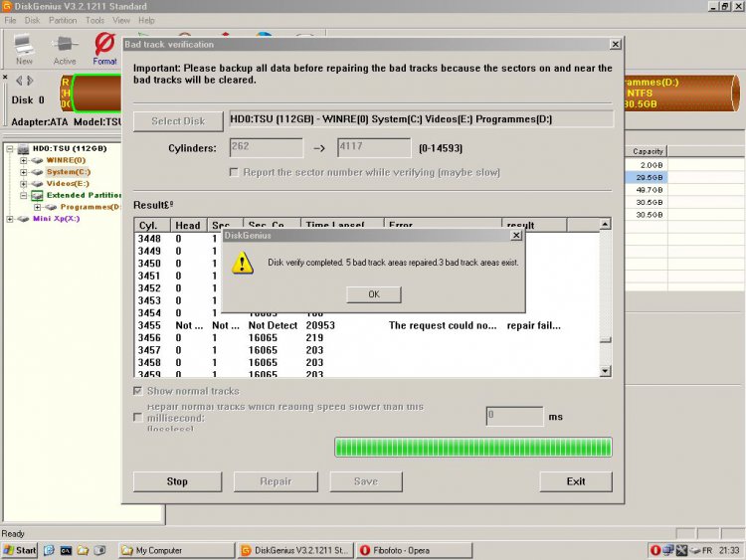Select result row for cylinder 3455
Screen dimensions: 746x560
pyautogui.click(x=367, y=325)
